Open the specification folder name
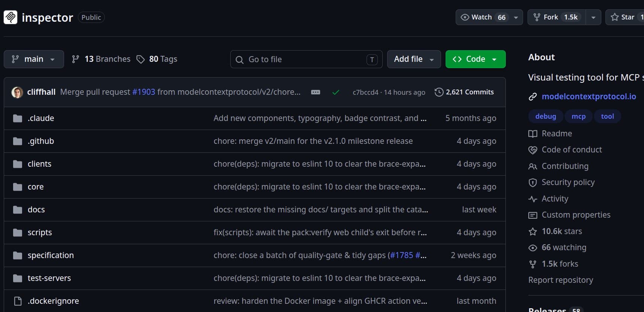The width and height of the screenshot is (644, 312). (51, 255)
